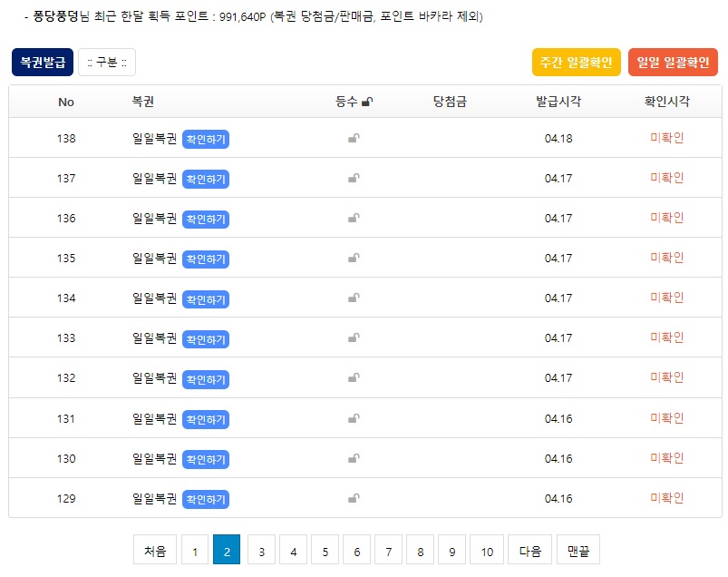This screenshot has height=577, width=728.
Task: Click the 발급시각 column header
Action: (558, 102)
